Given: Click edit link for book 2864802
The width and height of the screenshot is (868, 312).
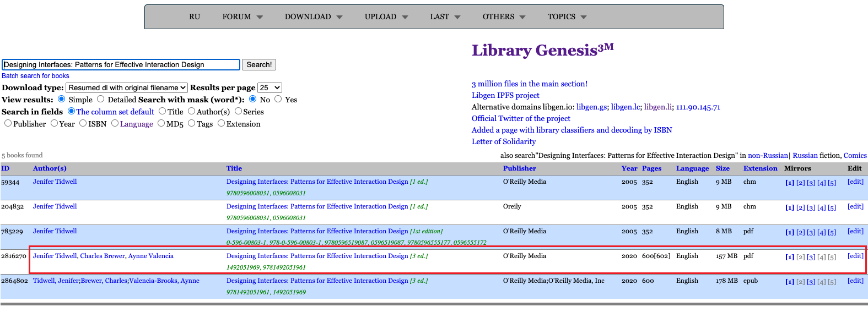Looking at the screenshot, I should point(855,281).
